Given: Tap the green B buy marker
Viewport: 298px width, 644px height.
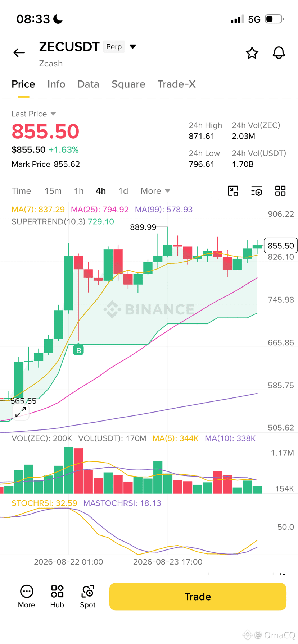Looking at the screenshot, I should click(78, 350).
